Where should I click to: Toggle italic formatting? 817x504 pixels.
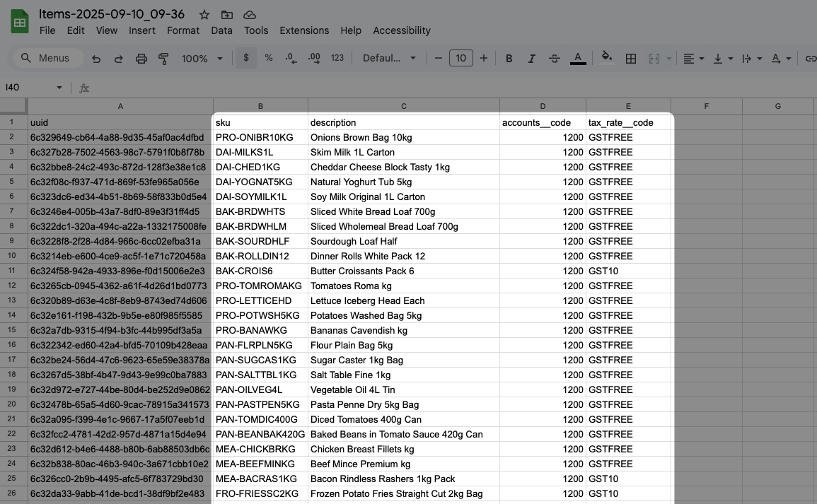click(x=531, y=59)
